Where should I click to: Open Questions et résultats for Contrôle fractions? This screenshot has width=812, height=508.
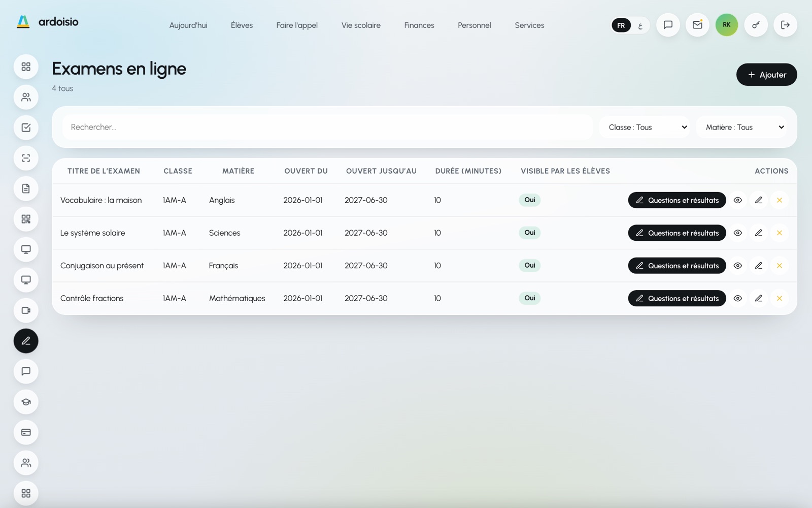(x=677, y=298)
